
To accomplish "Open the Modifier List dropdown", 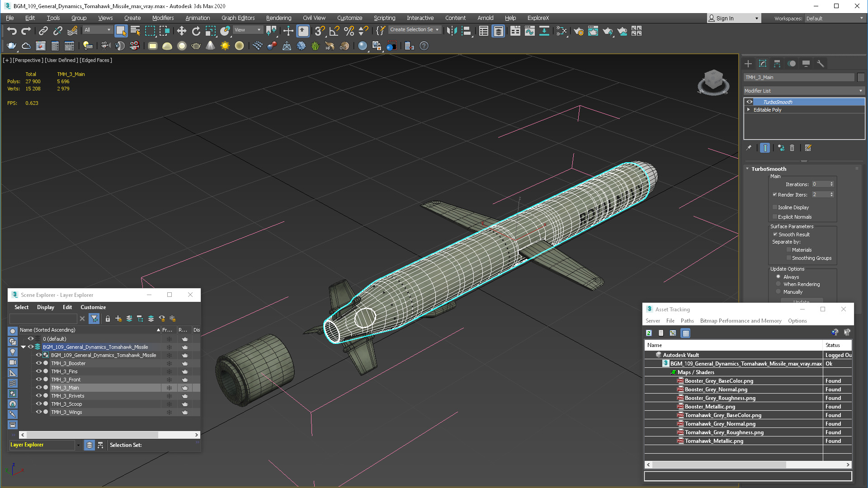I will click(804, 91).
